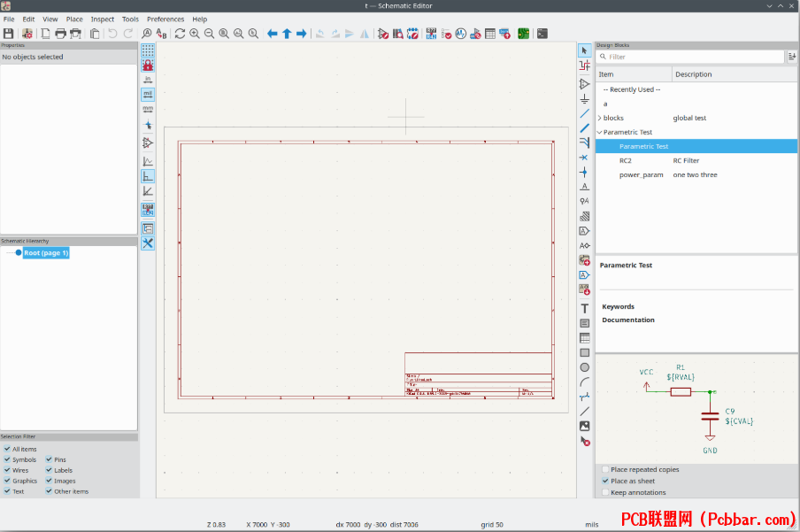
Task: Open PCB editor green board icon
Action: pyautogui.click(x=524, y=34)
